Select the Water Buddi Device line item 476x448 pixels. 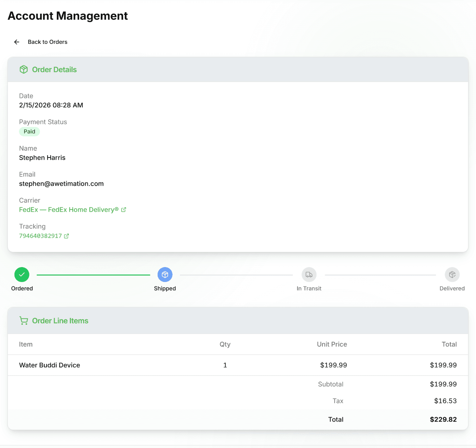[49, 365]
